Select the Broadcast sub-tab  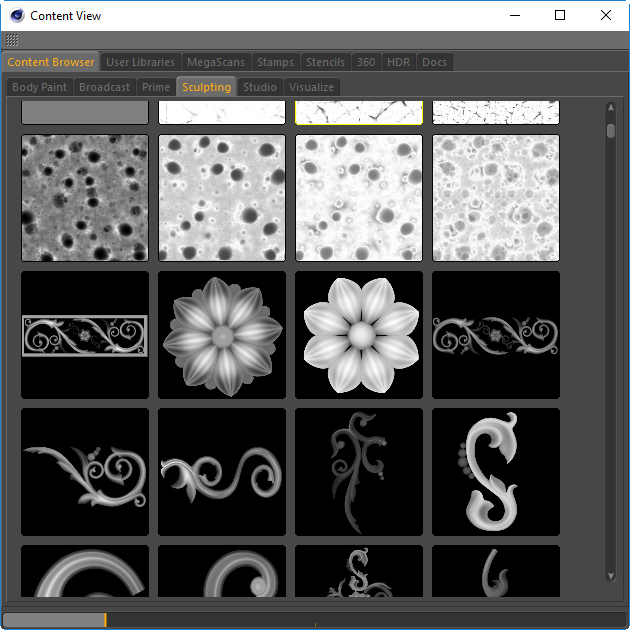(104, 87)
